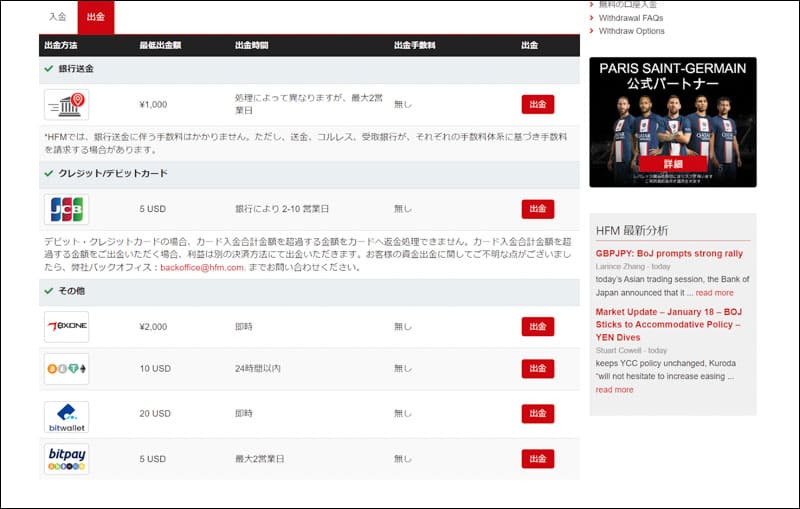Select the 出金 tab
The width and height of the screenshot is (800, 509).
point(95,17)
